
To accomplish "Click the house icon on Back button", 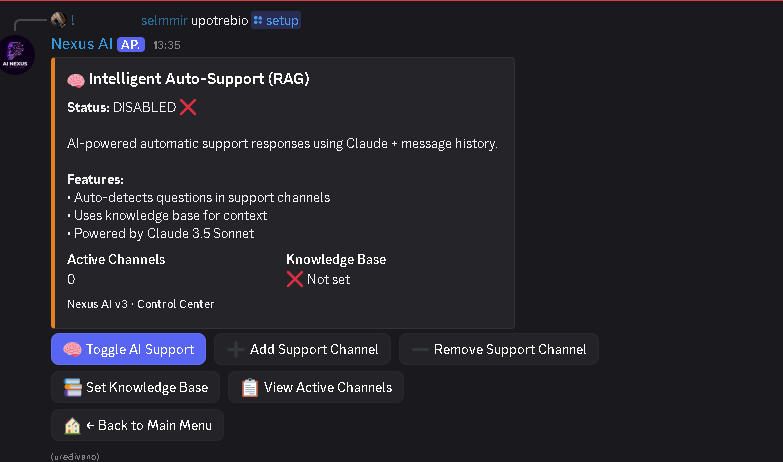I will coord(72,425).
